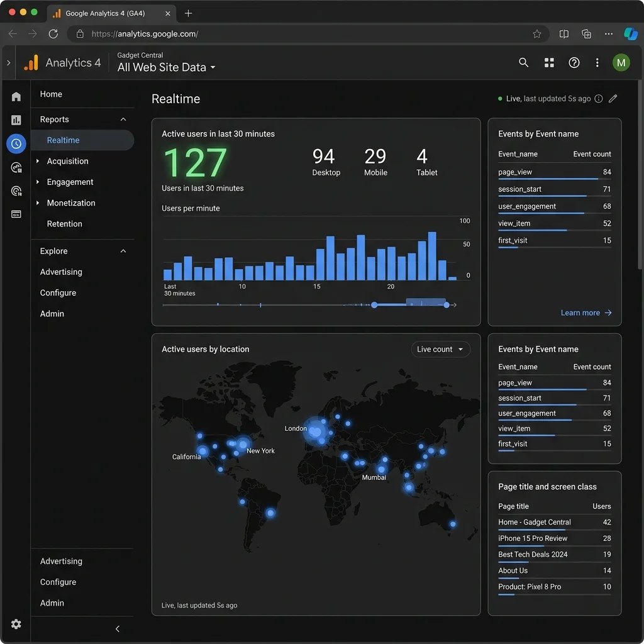
Task: Open bottom Configure link
Action: click(x=58, y=582)
